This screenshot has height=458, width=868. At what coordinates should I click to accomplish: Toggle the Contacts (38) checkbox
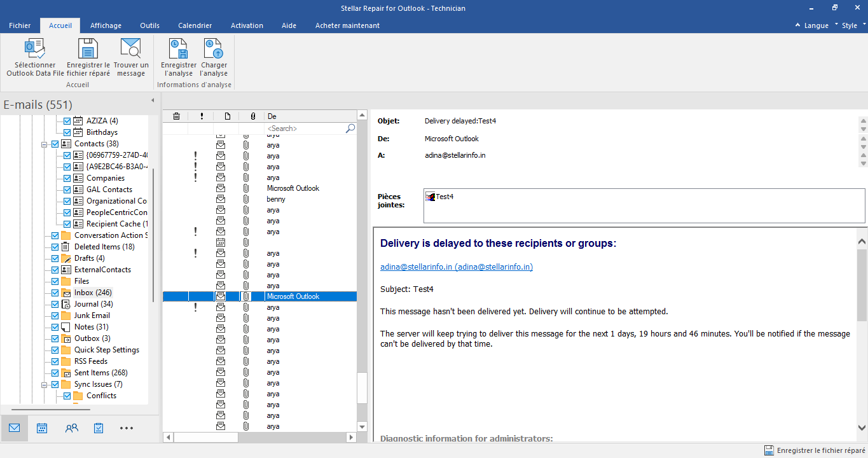pyautogui.click(x=55, y=144)
